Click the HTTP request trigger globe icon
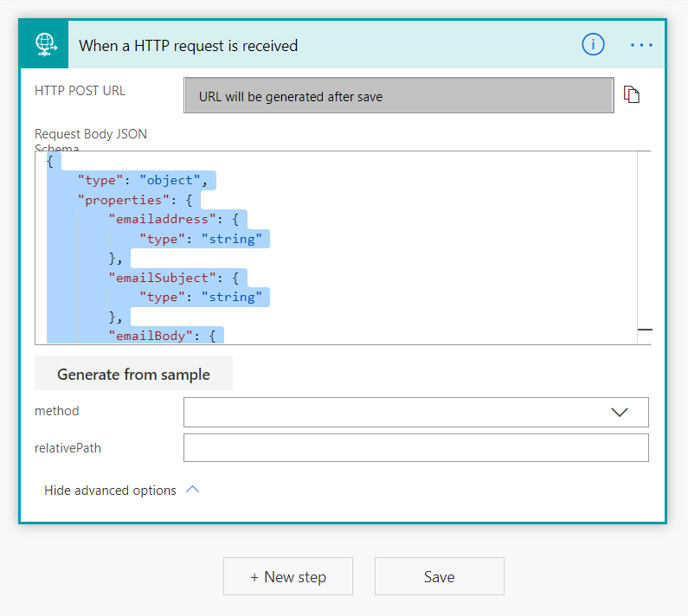Image resolution: width=688 pixels, height=616 pixels. click(x=44, y=45)
